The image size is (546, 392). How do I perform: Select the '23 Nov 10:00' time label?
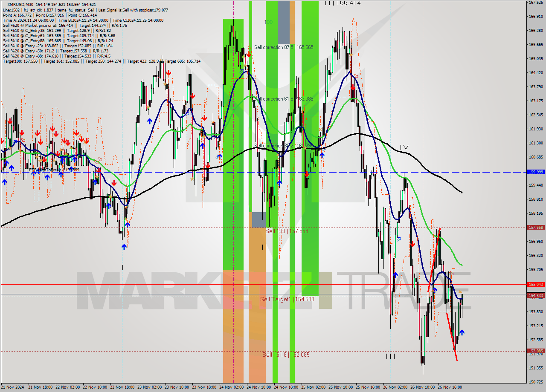177,387
